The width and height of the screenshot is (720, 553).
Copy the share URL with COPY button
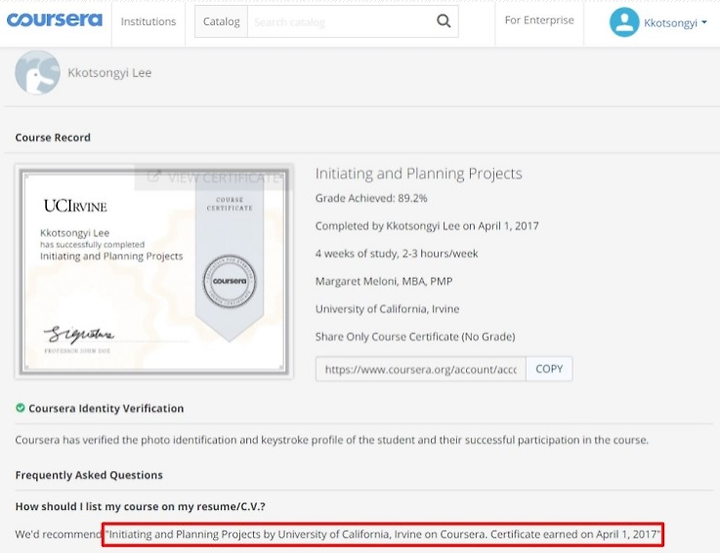(x=549, y=369)
